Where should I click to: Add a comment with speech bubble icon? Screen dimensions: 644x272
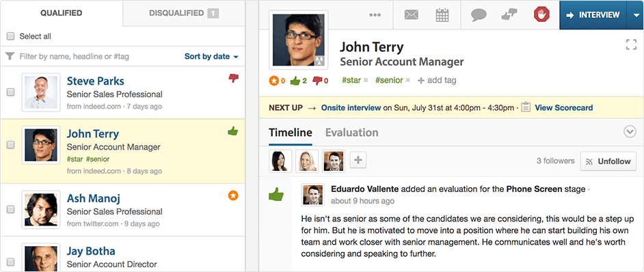click(x=479, y=15)
